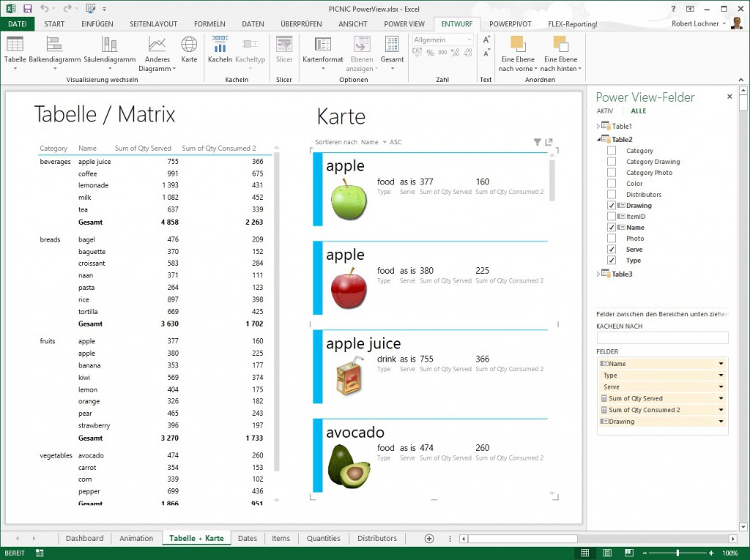This screenshot has width=750, height=560.
Task: Click the filter funnel icon above the cards
Action: [x=537, y=142]
